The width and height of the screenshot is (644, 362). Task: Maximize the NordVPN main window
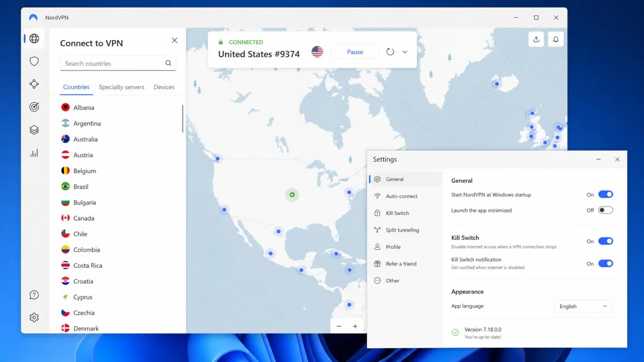(x=536, y=18)
